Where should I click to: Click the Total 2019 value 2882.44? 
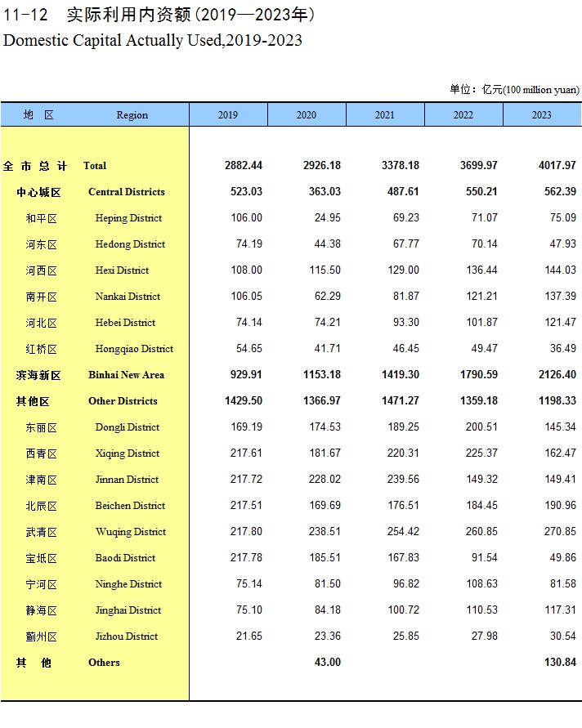pyautogui.click(x=244, y=165)
